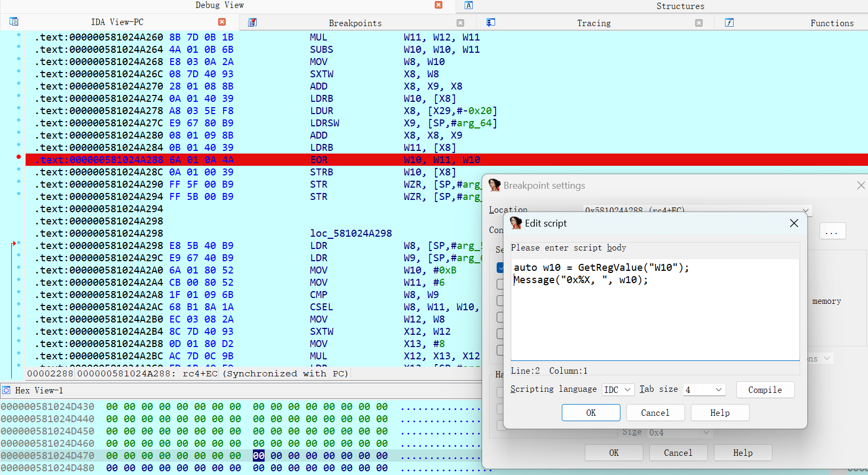Screen dimensions: 868x475
Task: Click the Functions tab icon
Action: tap(729, 22)
